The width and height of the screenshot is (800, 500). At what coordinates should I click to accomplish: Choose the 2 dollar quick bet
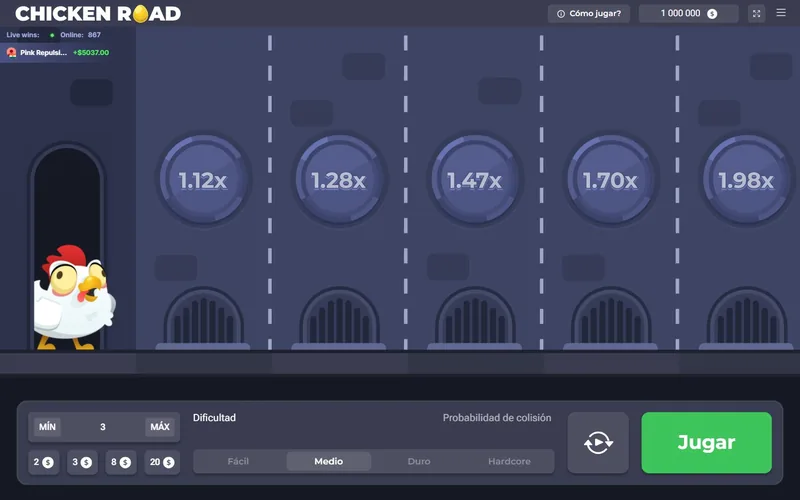point(43,462)
